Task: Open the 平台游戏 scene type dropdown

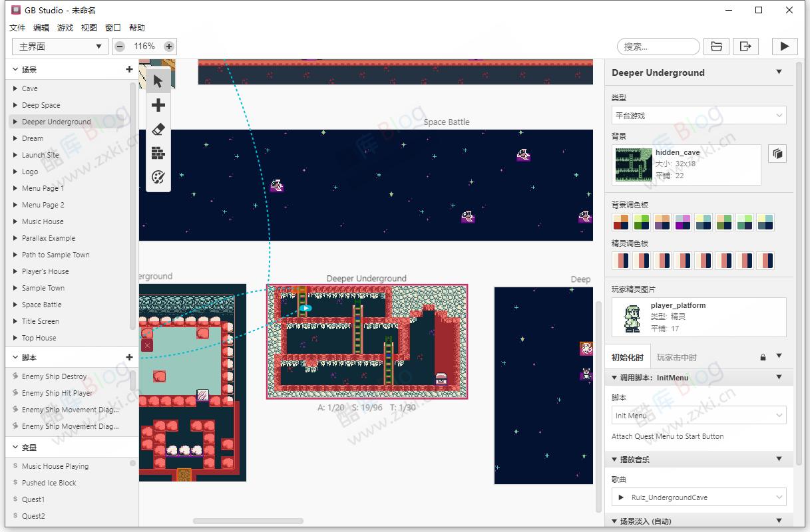Action: 698,115
